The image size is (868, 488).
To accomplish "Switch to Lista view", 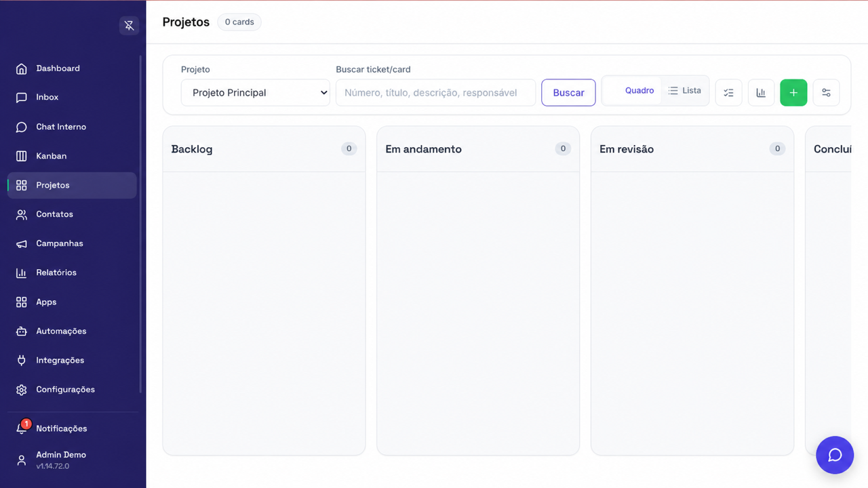I will [684, 90].
